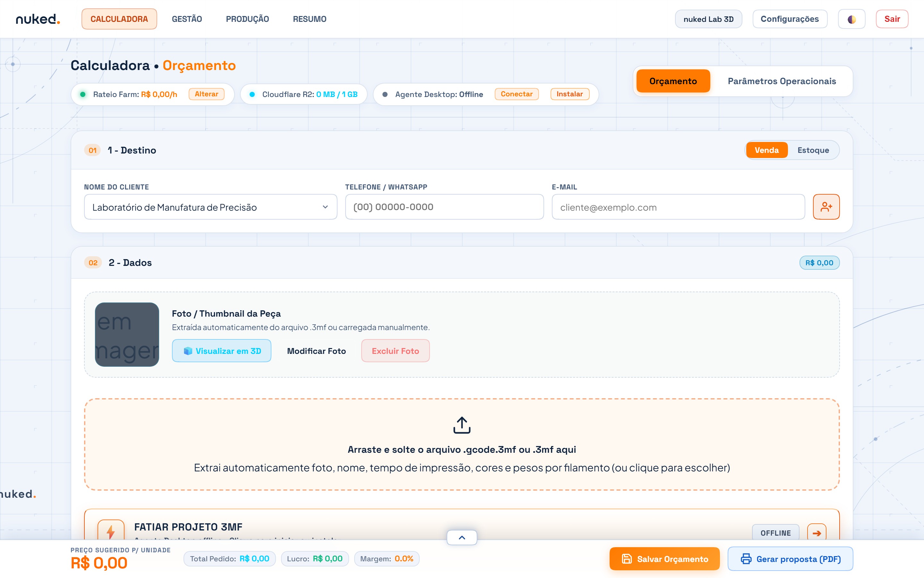
Task: Collapse the bottom summary bar chevron
Action: [x=462, y=538]
